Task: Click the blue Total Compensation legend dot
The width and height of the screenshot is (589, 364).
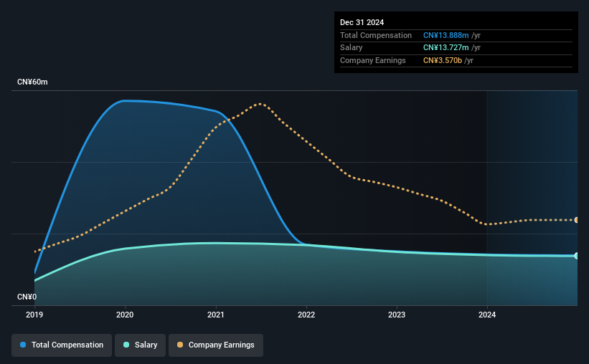Action: [23, 345]
